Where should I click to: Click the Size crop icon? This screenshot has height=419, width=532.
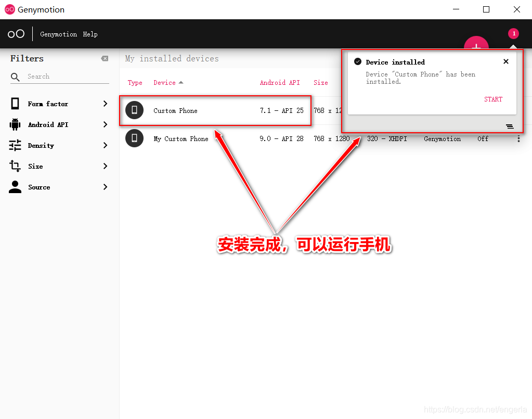tap(15, 166)
